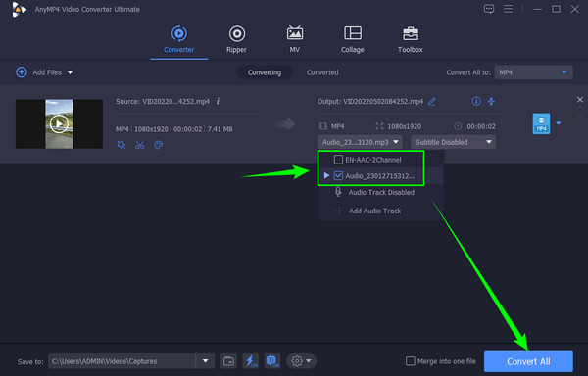
Task: Click the play arrow beside the Audio_23012715312 track
Action: click(x=326, y=175)
